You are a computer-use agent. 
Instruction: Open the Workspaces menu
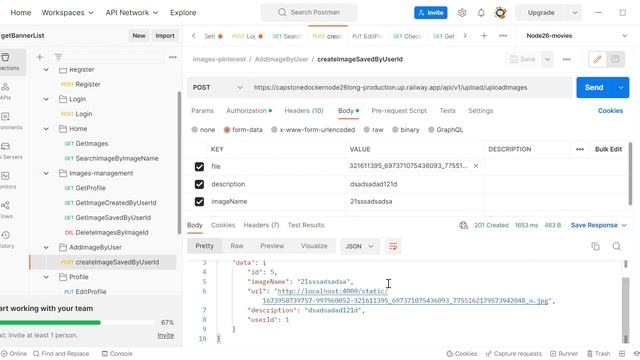67,13
